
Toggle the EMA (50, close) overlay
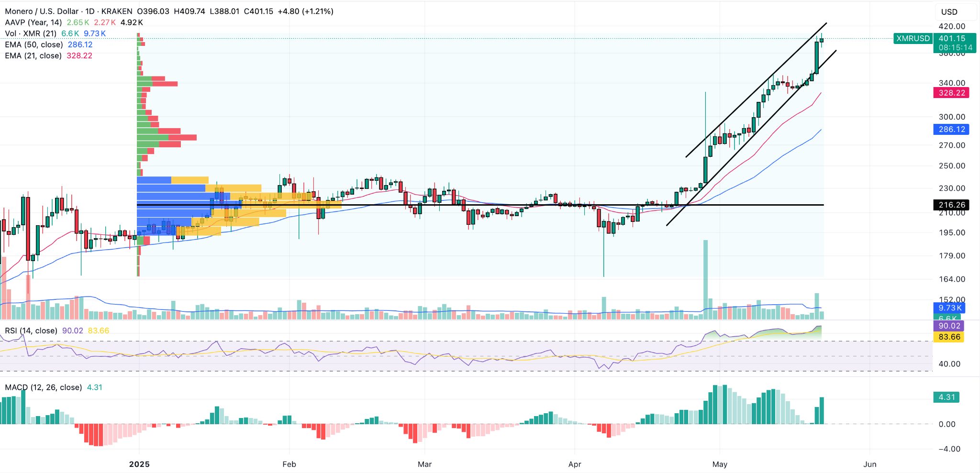coord(33,44)
